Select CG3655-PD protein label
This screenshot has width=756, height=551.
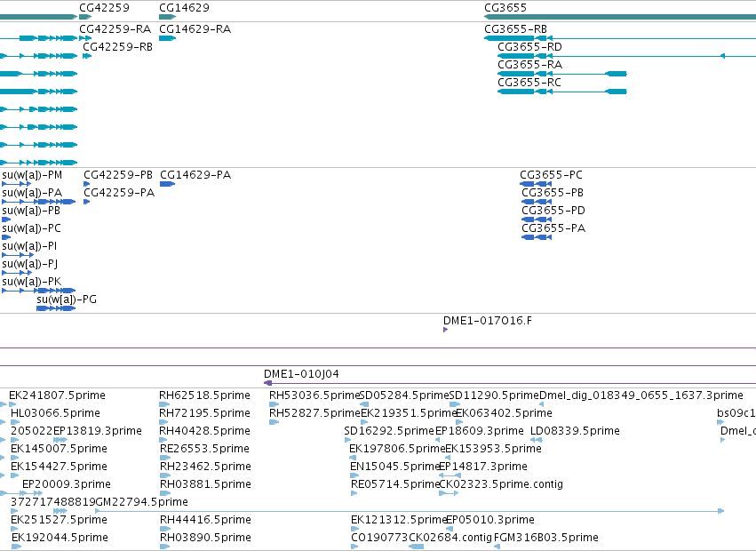(x=553, y=211)
